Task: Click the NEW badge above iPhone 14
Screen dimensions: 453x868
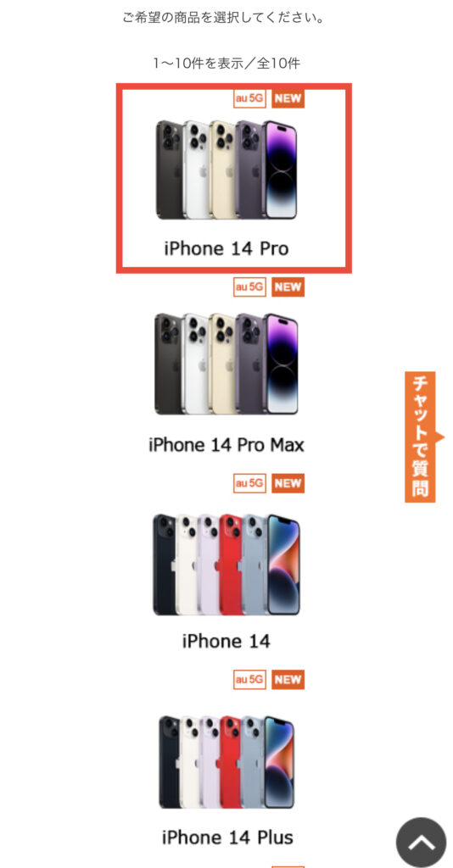Action: (x=288, y=483)
